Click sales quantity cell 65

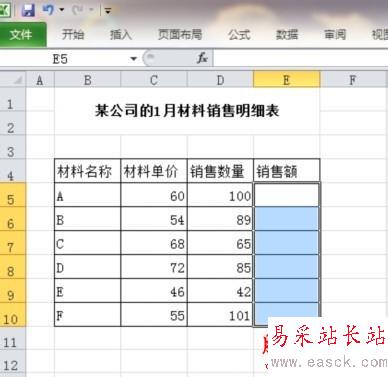pyautogui.click(x=220, y=243)
